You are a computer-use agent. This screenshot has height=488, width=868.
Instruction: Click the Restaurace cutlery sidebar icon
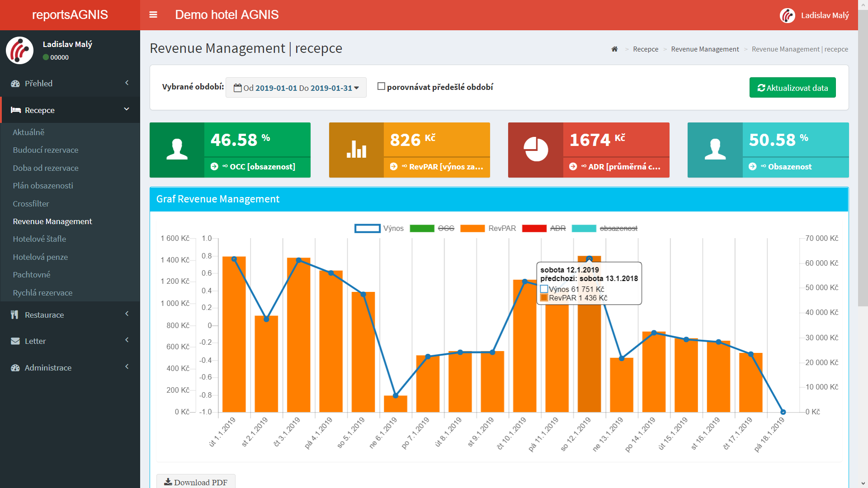pos(15,315)
